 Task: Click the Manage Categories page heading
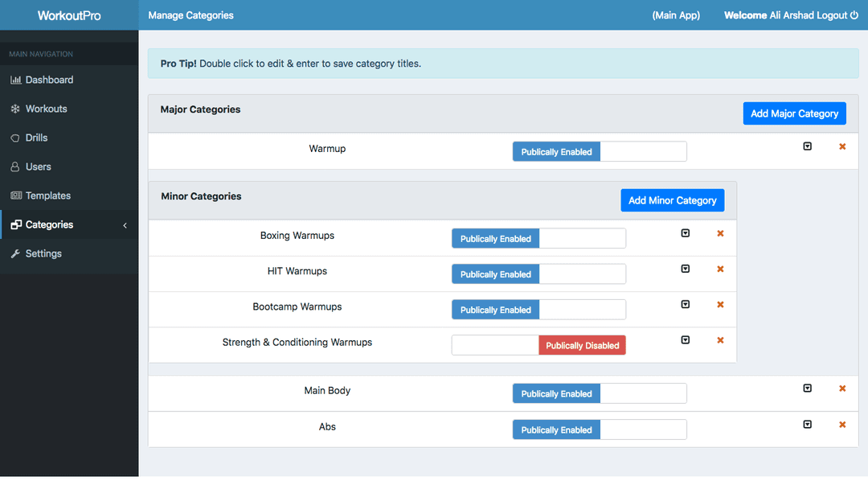[x=191, y=15]
